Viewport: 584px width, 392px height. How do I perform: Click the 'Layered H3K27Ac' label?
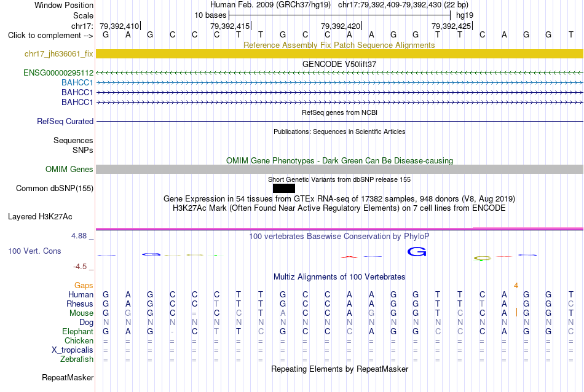40,217
